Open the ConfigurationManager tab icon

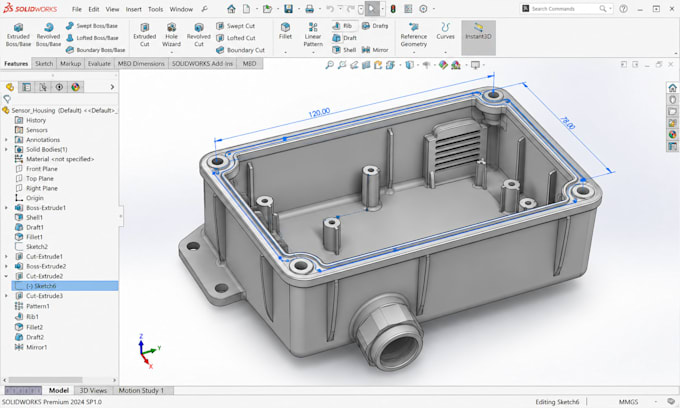coord(43,87)
